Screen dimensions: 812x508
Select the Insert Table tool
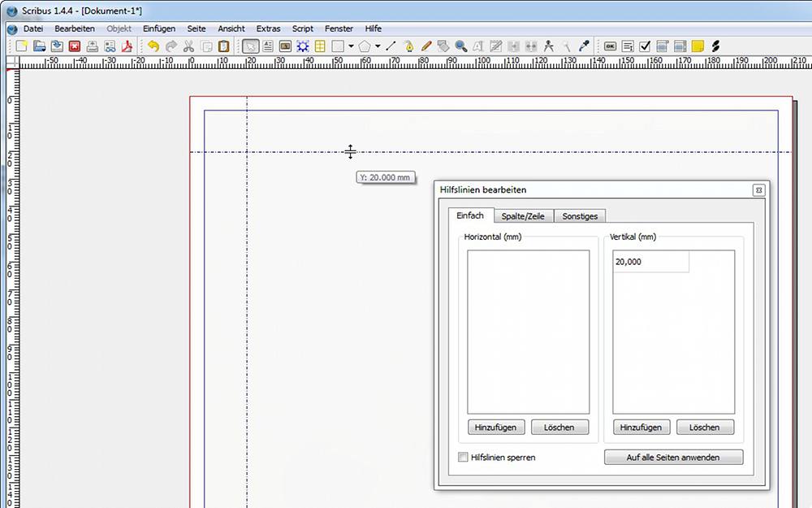[x=320, y=46]
